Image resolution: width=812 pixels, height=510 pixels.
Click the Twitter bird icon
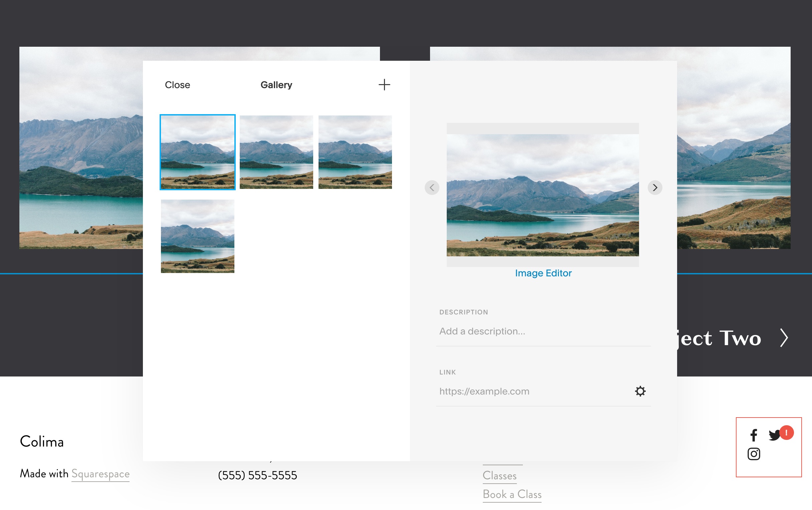(x=774, y=435)
